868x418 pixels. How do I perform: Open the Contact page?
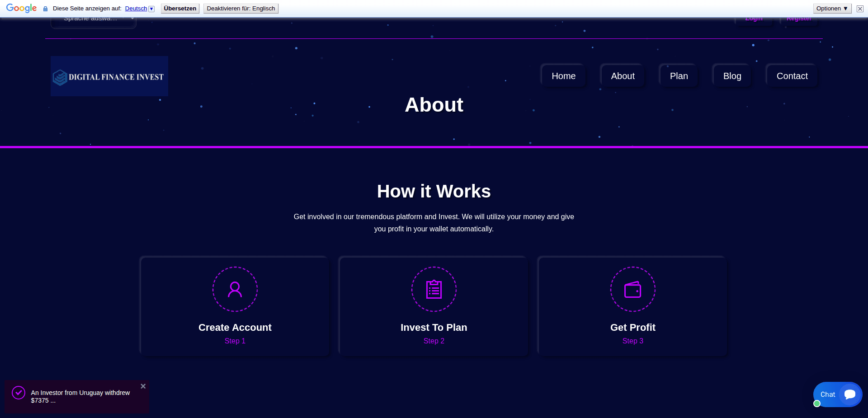click(x=792, y=75)
